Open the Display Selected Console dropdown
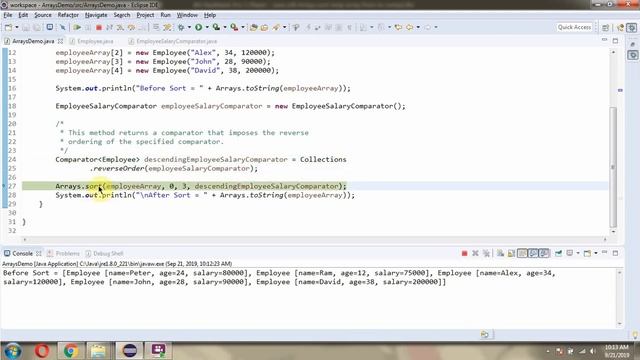This screenshot has width=640, height=360. [578, 253]
